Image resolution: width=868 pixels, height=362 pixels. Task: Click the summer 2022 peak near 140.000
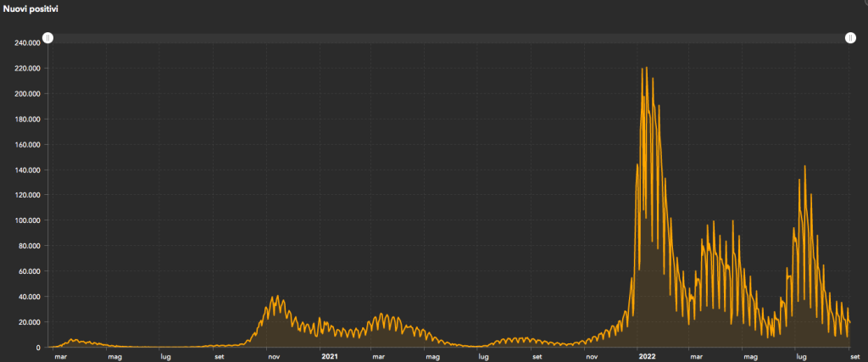pos(804,167)
